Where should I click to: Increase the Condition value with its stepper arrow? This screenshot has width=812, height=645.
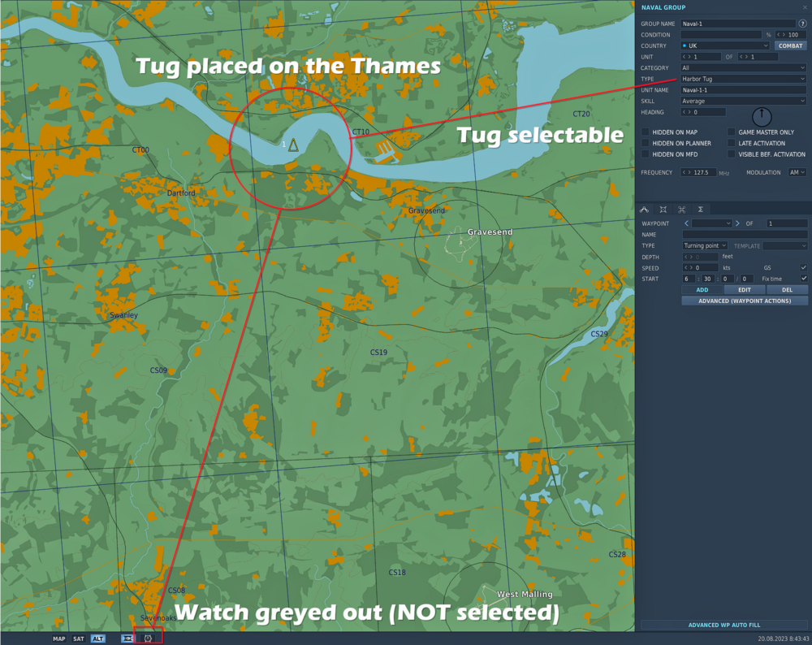[783, 34]
